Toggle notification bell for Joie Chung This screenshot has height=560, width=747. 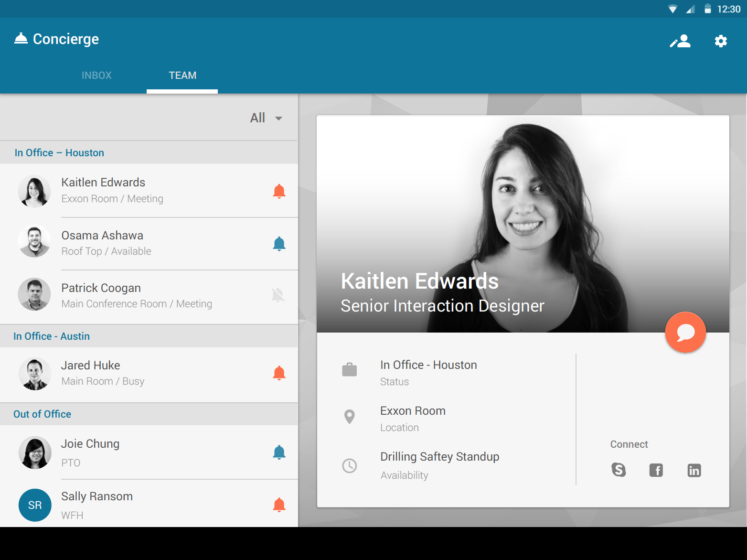[x=279, y=452]
